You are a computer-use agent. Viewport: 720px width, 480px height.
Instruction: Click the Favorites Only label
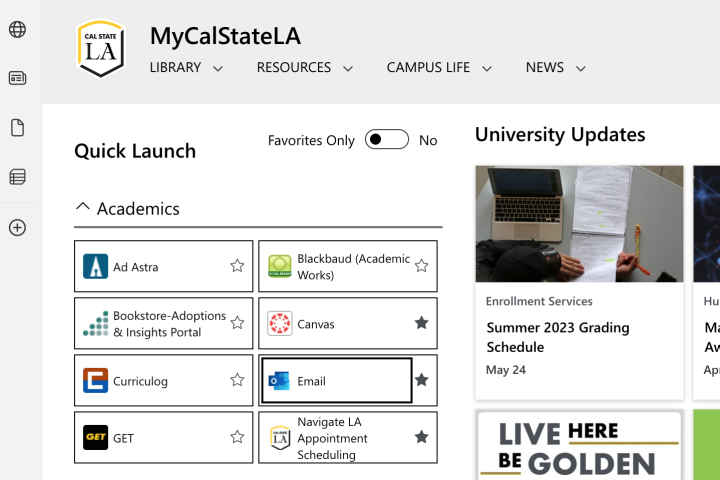[311, 140]
